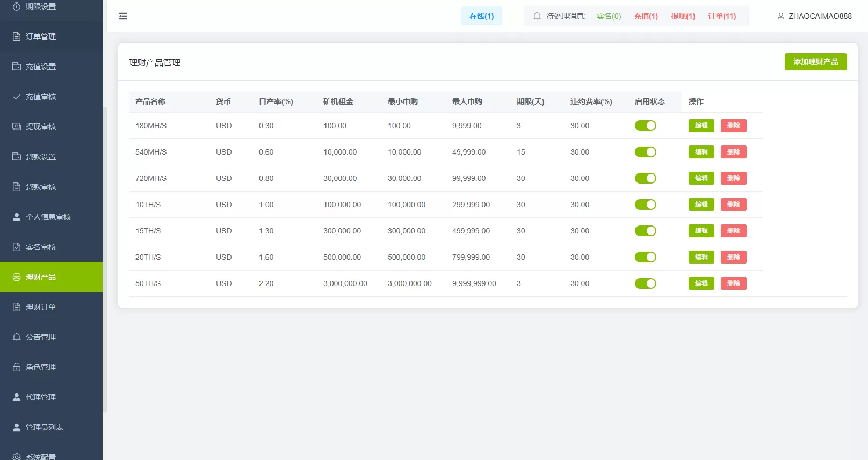Click the 添加理财产品 button

pos(815,62)
